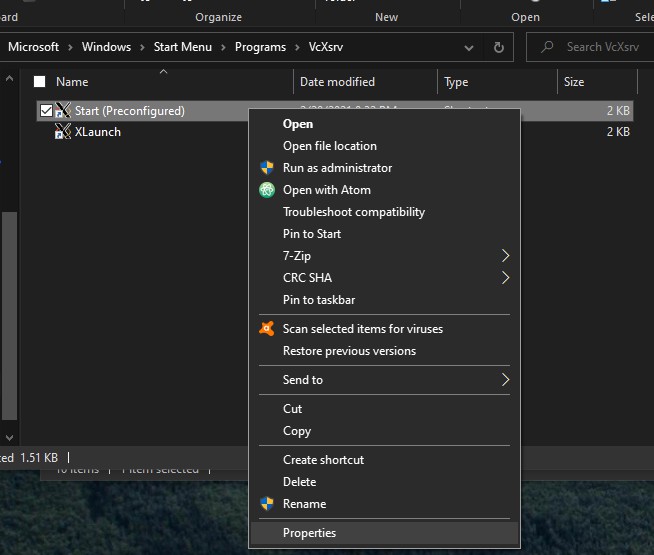Image resolution: width=654 pixels, height=555 pixels.
Task: Click the XLaunch shortcut icon
Action: [63, 132]
